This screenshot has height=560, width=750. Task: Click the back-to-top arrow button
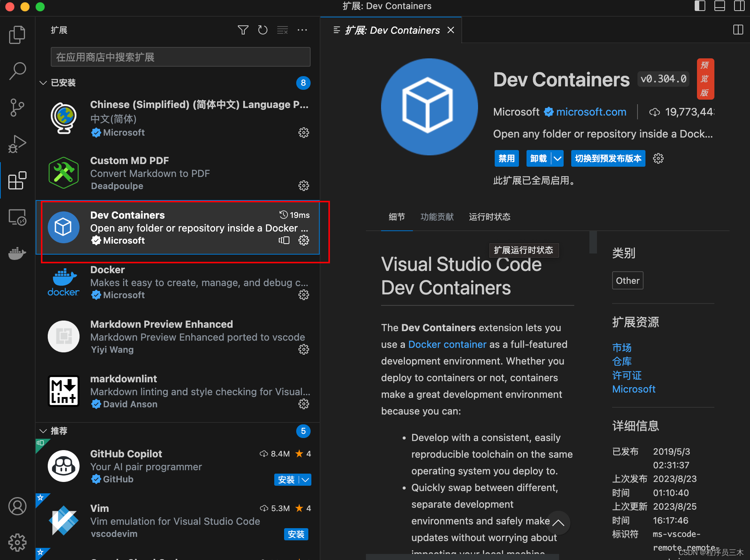coord(558,523)
